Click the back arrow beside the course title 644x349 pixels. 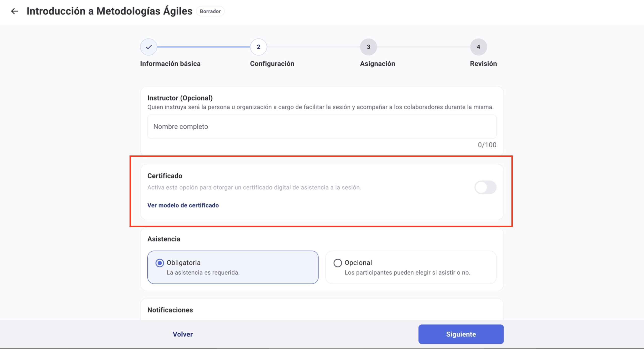coord(14,11)
